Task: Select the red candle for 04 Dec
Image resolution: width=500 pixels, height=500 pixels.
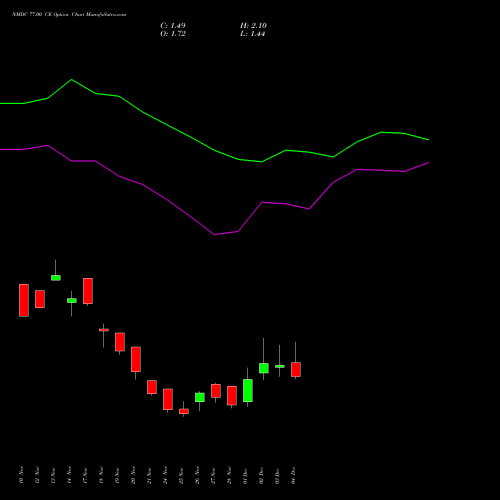Action: [296, 369]
